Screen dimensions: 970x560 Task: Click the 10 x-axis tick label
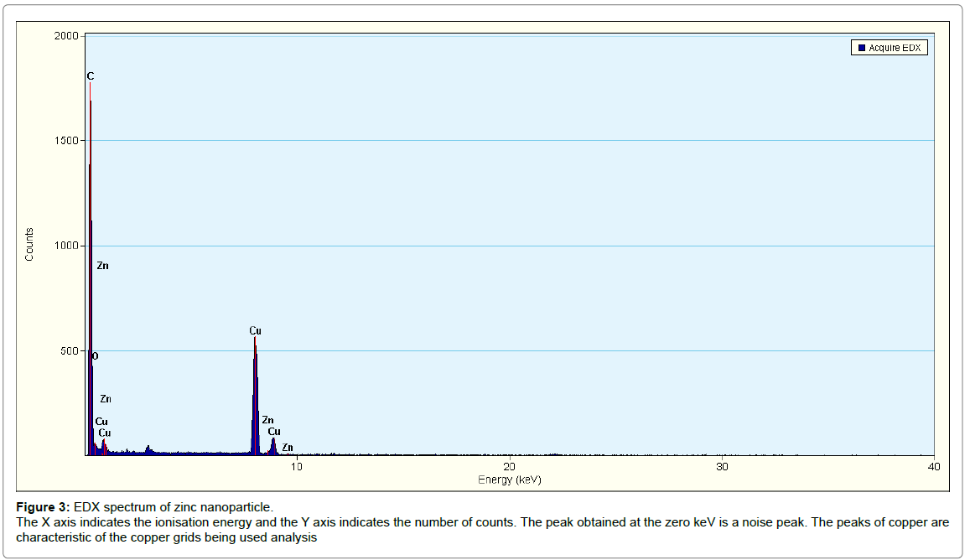point(296,467)
